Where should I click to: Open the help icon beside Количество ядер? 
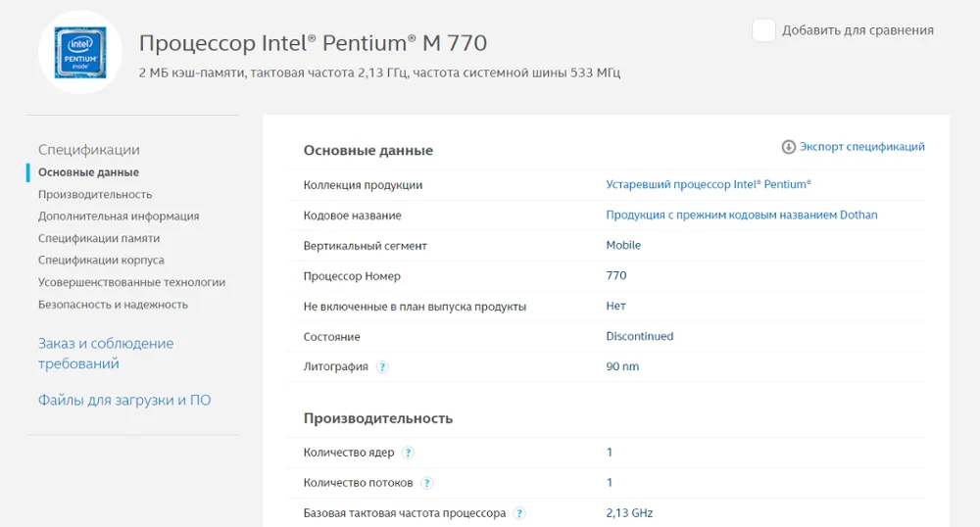click(408, 453)
